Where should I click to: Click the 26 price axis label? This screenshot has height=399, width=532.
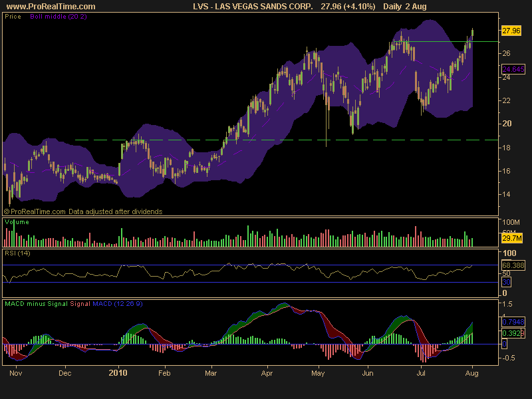507,54
